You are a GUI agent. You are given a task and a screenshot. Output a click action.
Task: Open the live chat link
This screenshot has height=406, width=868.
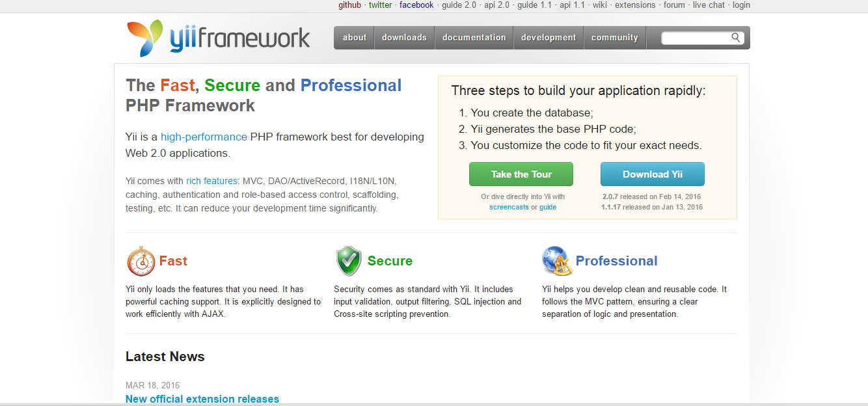coord(709,5)
